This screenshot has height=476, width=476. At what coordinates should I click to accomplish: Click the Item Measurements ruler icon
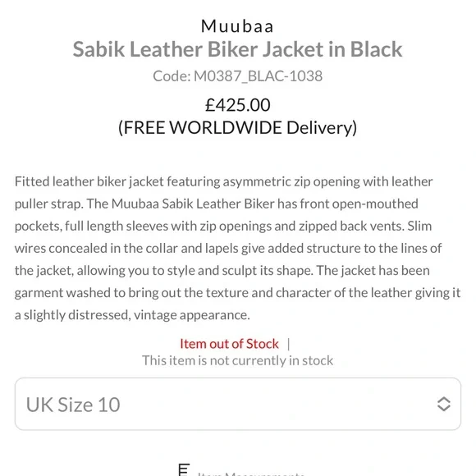click(x=184, y=470)
